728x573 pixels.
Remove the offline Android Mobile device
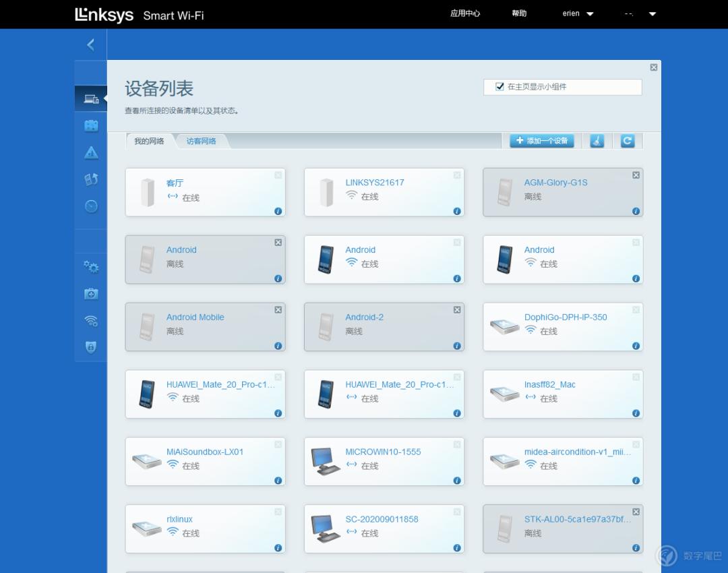278,309
